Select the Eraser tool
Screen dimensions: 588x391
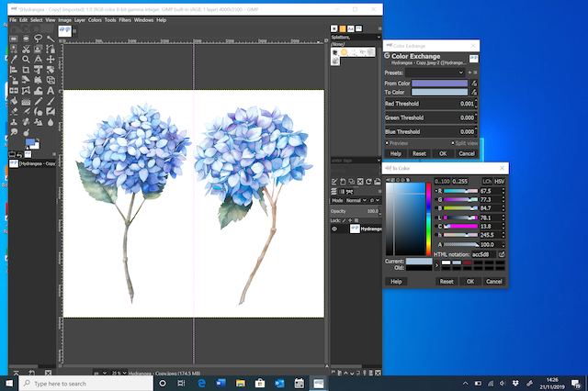point(14,109)
